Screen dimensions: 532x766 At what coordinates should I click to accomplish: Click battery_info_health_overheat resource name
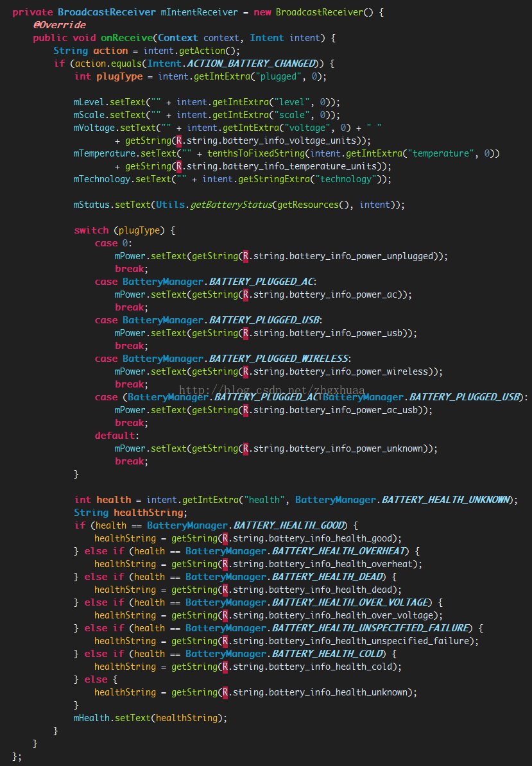tap(341, 564)
